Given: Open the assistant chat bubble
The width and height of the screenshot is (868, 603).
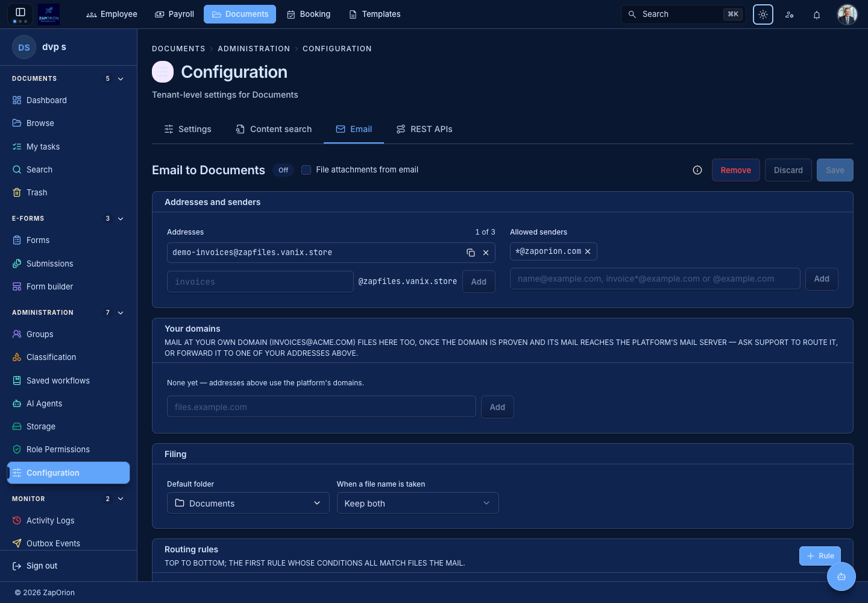Looking at the screenshot, I should pos(841,576).
